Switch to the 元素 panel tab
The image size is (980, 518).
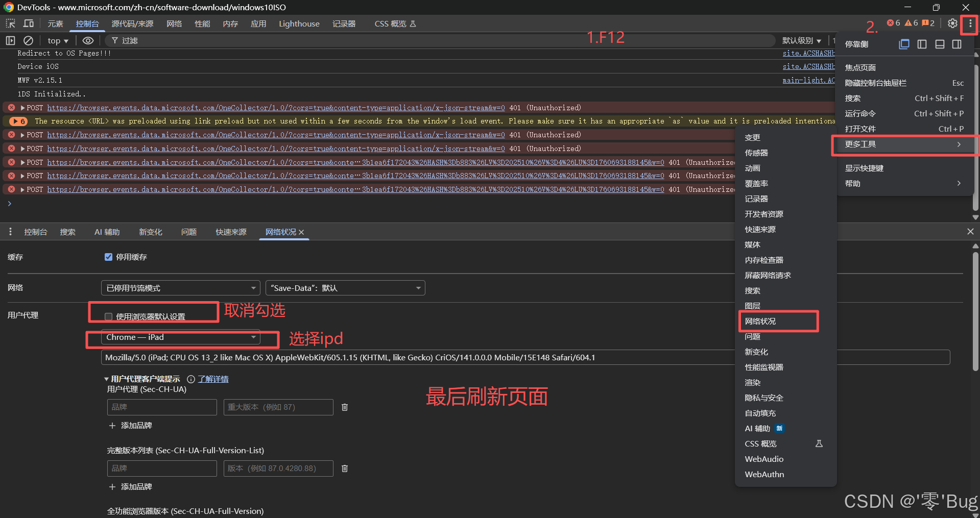tap(56, 24)
